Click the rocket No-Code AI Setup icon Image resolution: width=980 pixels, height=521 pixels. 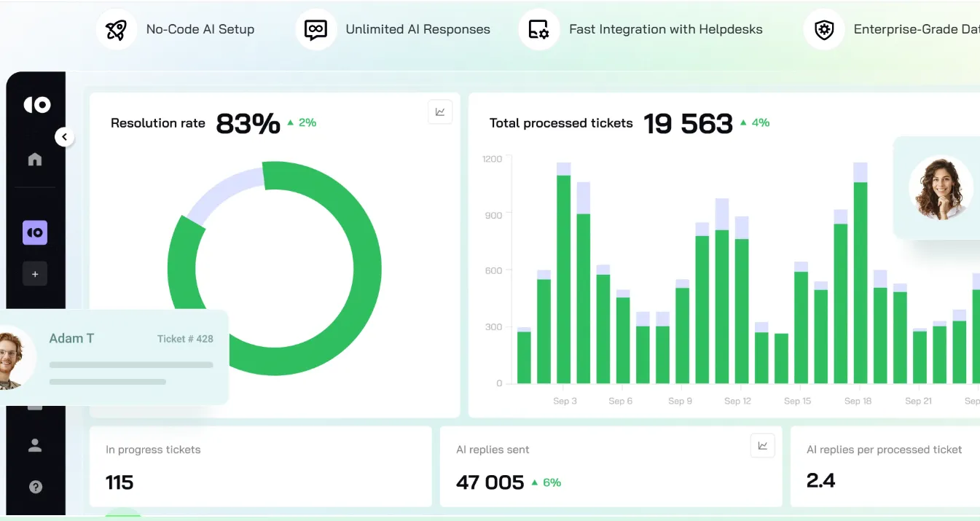[117, 30]
